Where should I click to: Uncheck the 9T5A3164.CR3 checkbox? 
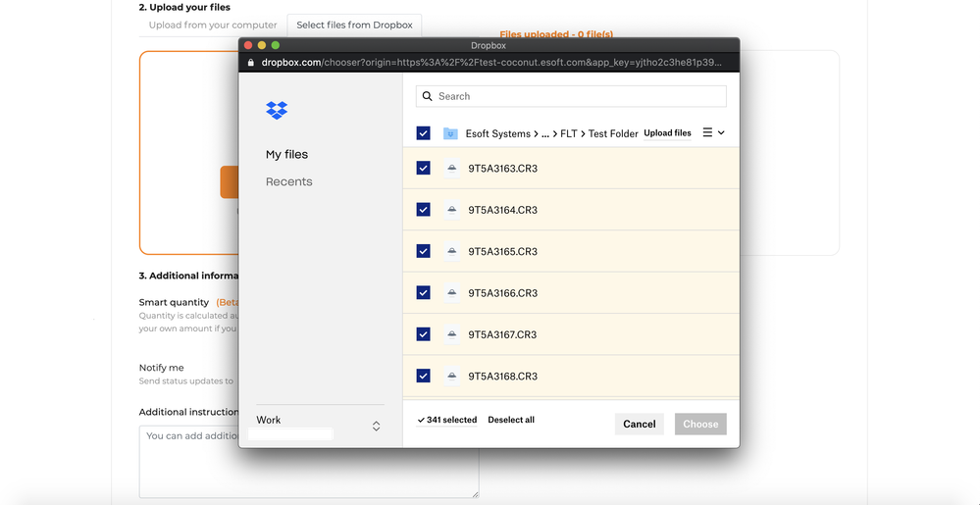(423, 210)
